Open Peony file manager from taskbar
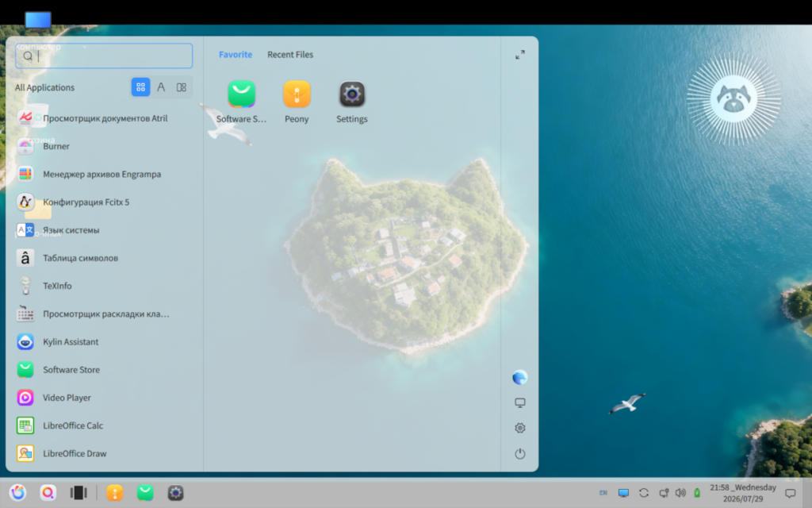Image resolution: width=812 pixels, height=508 pixels. pyautogui.click(x=115, y=492)
